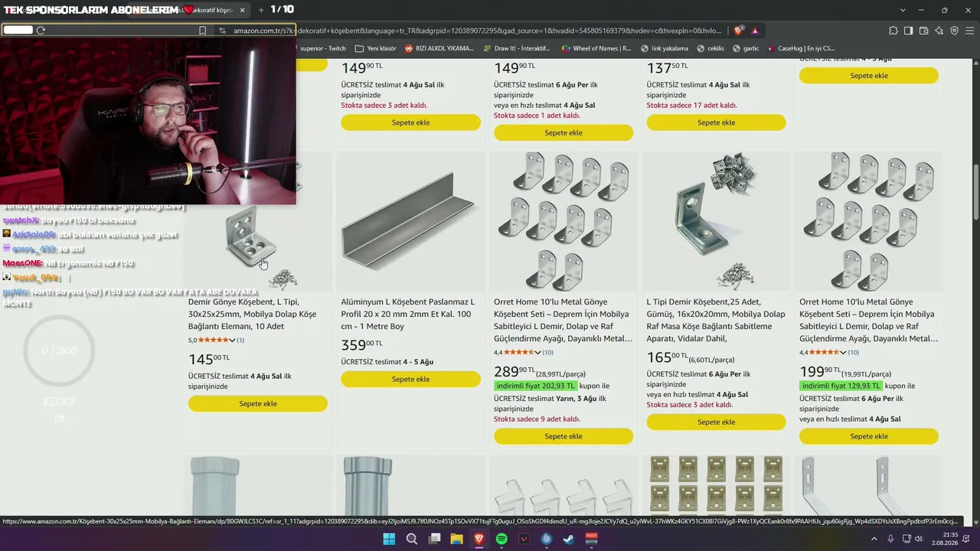Close the Amazon dekoratif köşebent tab
The width and height of the screenshot is (980, 551).
pos(243,10)
